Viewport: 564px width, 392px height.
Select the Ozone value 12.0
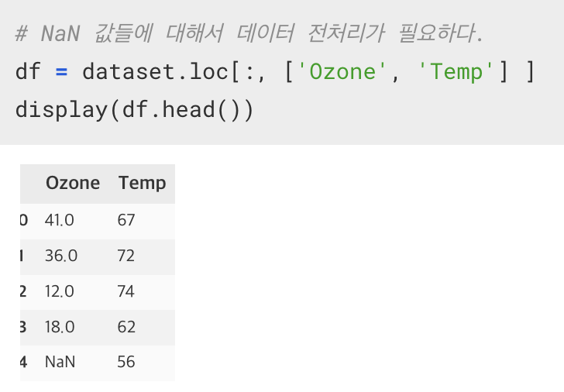click(60, 291)
